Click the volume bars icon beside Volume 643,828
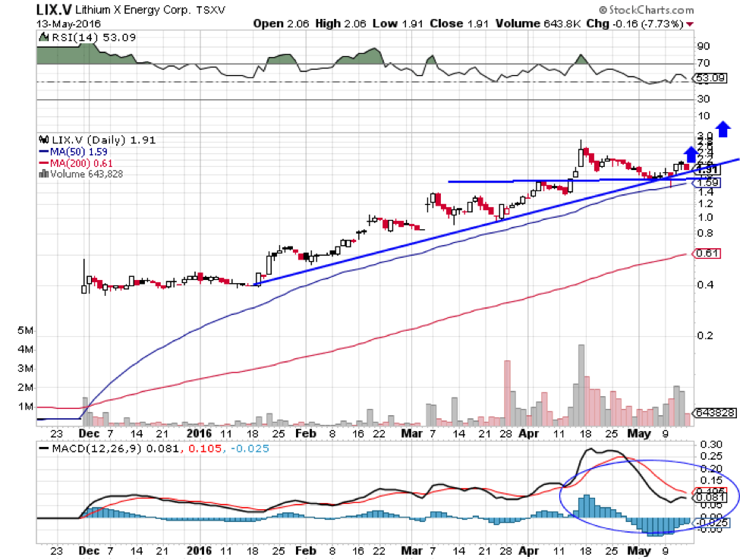Viewport: 740px width, 560px height. point(43,174)
